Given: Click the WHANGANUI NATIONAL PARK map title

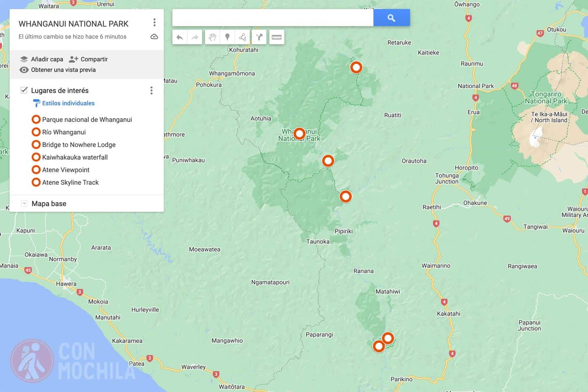Looking at the screenshot, I should pyautogui.click(x=73, y=24).
